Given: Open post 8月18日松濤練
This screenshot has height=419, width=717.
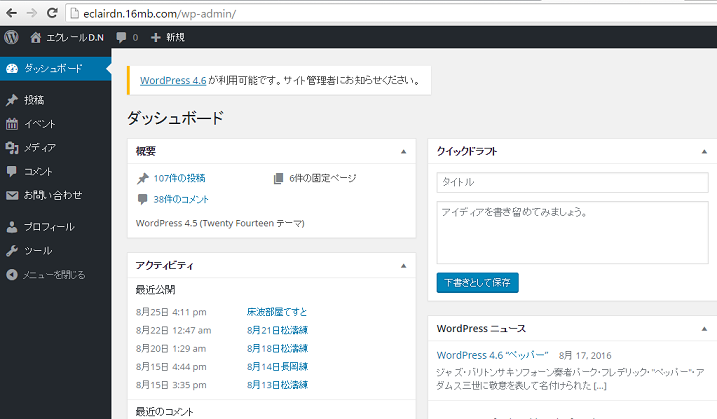Looking at the screenshot, I should click(278, 349).
